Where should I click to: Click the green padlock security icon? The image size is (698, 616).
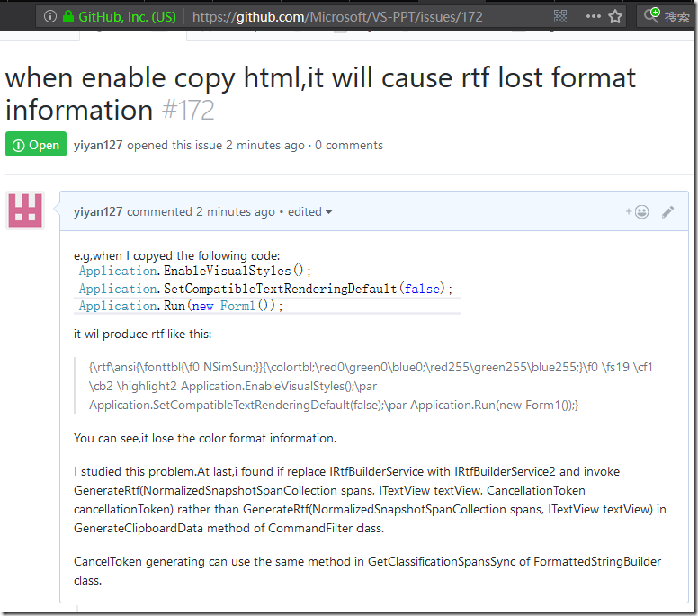point(68,16)
